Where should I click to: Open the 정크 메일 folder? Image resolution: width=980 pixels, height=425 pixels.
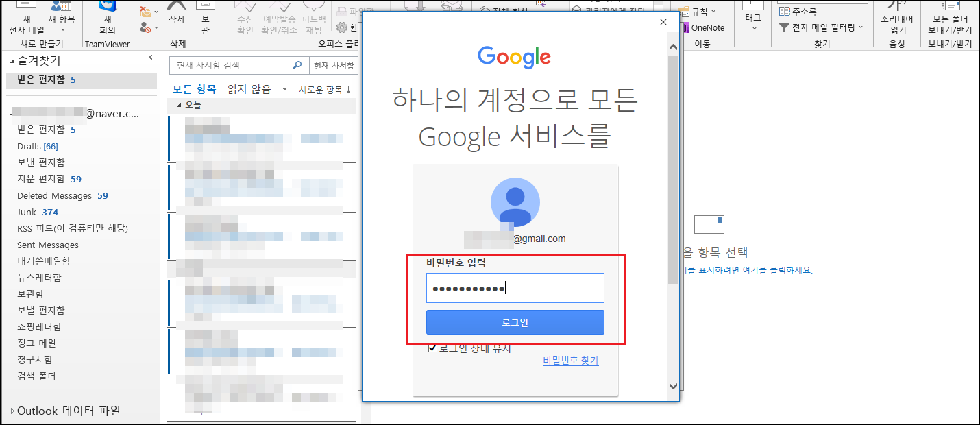tap(36, 343)
